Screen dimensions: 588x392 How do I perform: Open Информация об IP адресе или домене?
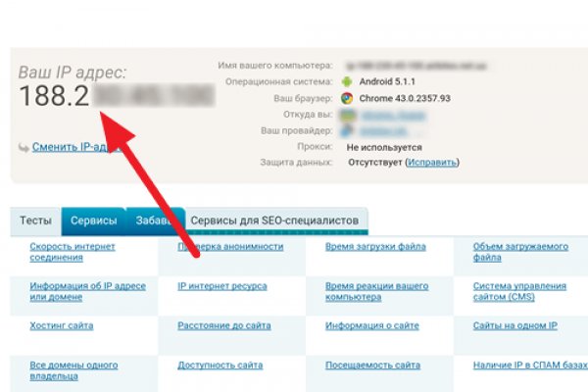tap(87, 291)
